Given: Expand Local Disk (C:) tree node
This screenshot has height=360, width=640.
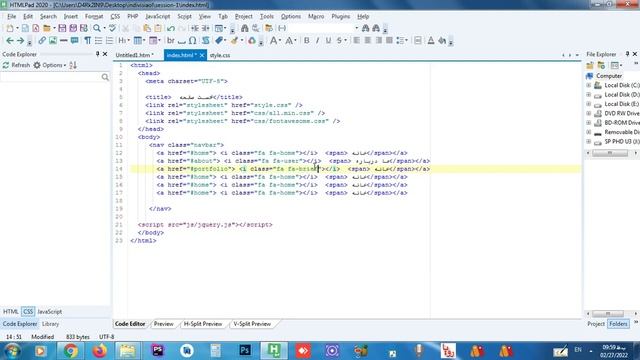Looking at the screenshot, I should (x=589, y=85).
